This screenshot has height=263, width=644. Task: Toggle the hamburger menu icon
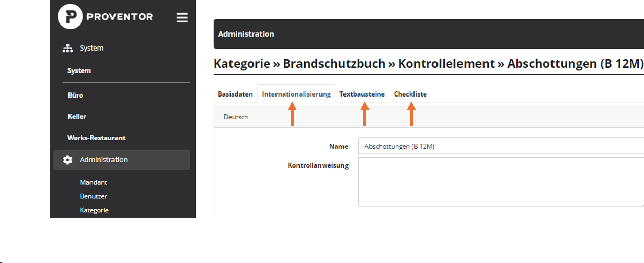(x=182, y=18)
